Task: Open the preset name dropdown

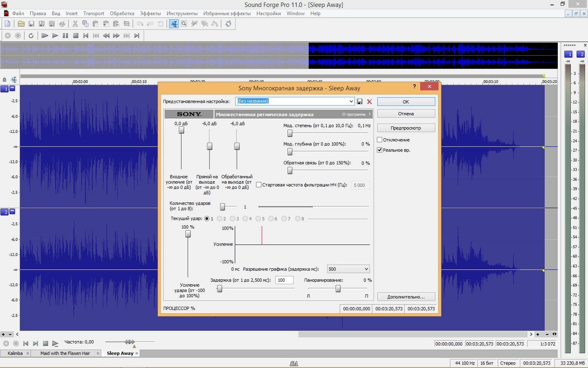Action: pyautogui.click(x=351, y=101)
